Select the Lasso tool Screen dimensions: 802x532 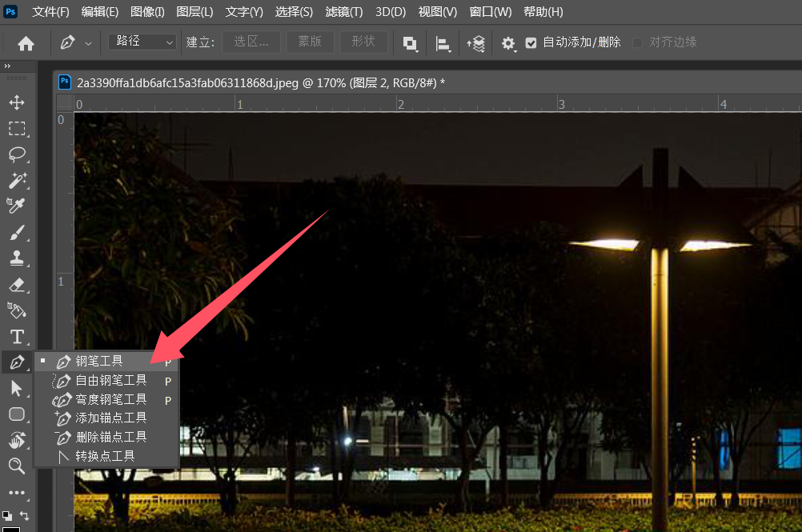pos(17,154)
